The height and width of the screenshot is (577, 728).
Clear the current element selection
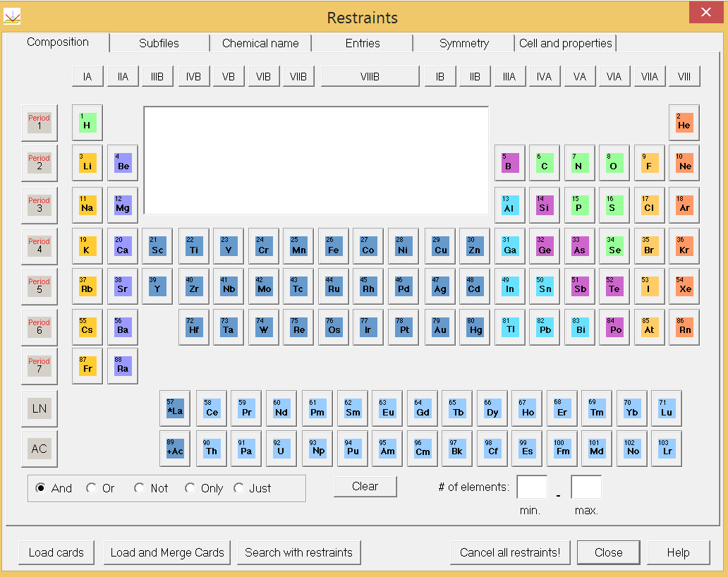365,486
